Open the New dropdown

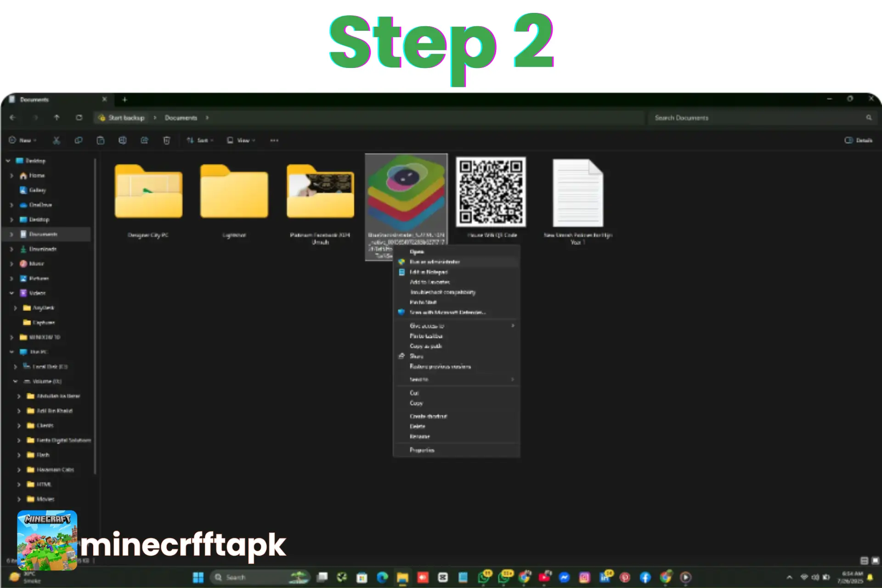click(x=23, y=140)
